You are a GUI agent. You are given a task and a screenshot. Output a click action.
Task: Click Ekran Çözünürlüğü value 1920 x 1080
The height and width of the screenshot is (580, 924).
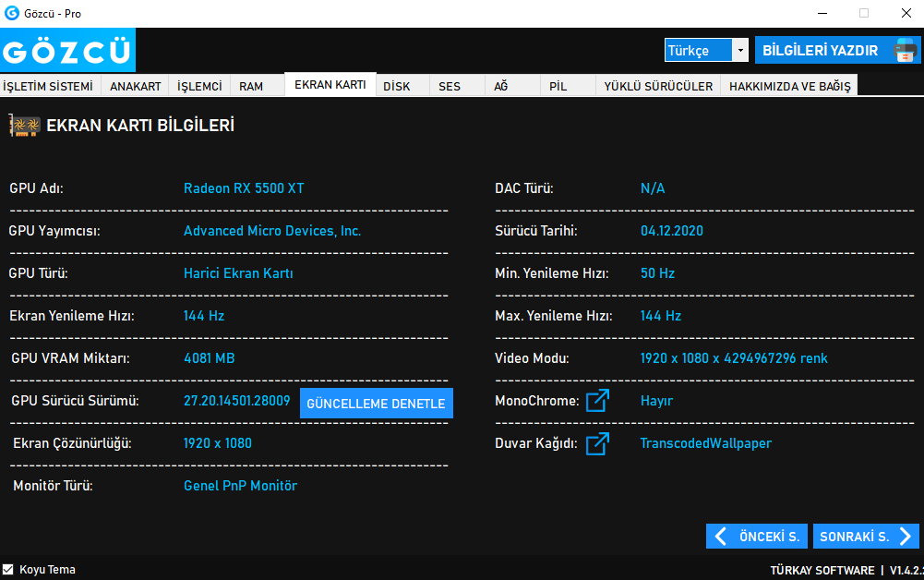(x=218, y=442)
